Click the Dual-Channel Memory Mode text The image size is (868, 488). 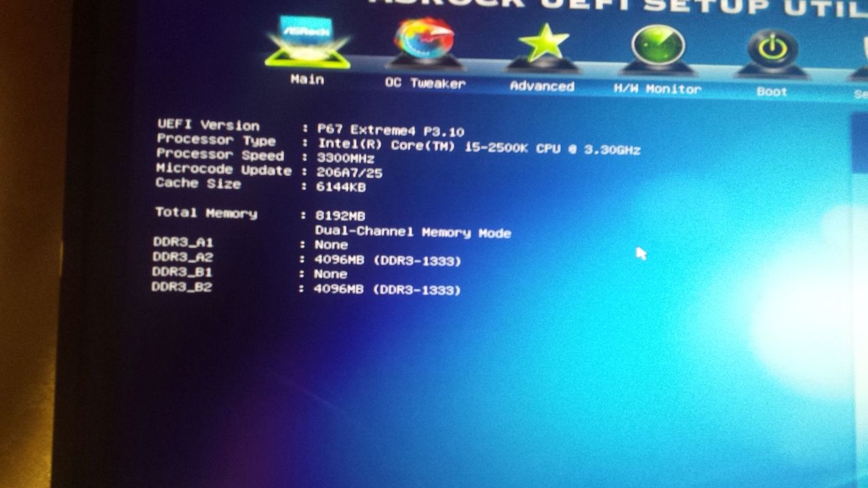(413, 232)
